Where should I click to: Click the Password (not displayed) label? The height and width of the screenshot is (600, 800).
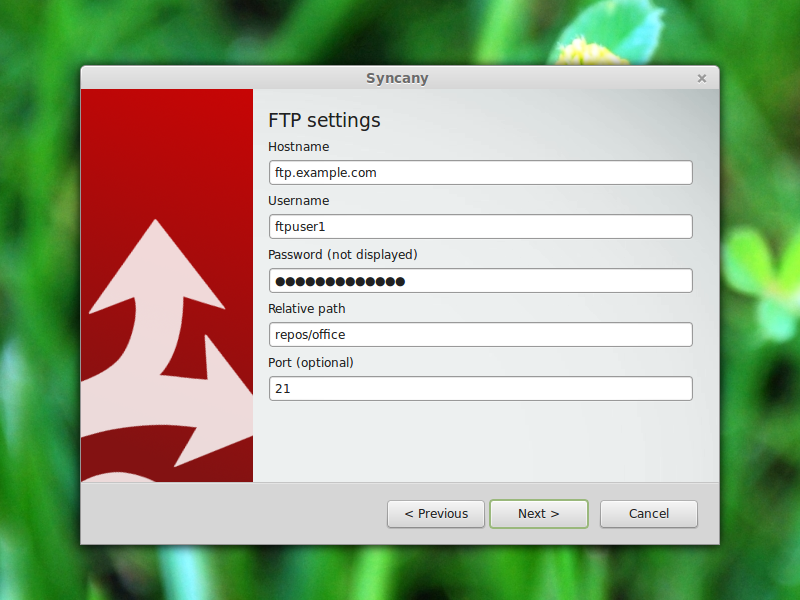click(x=343, y=255)
